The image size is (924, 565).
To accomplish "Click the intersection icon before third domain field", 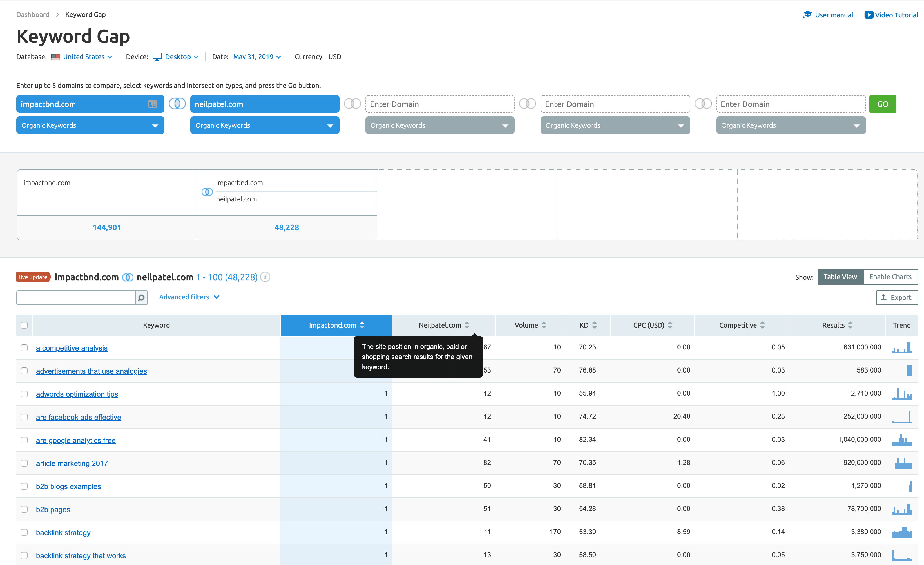I will (x=352, y=104).
